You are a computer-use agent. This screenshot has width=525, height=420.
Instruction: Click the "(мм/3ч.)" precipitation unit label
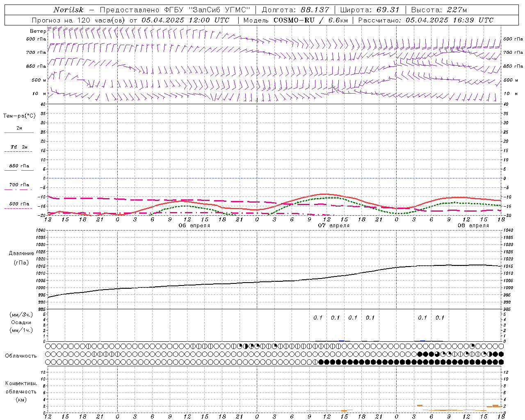point(21,315)
